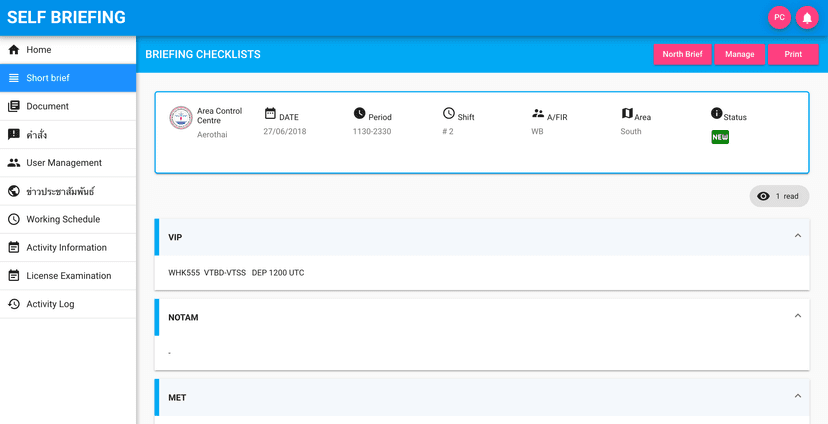Collapse the NOTAM section chevron
Screen dimensions: 828x424
(x=797, y=316)
